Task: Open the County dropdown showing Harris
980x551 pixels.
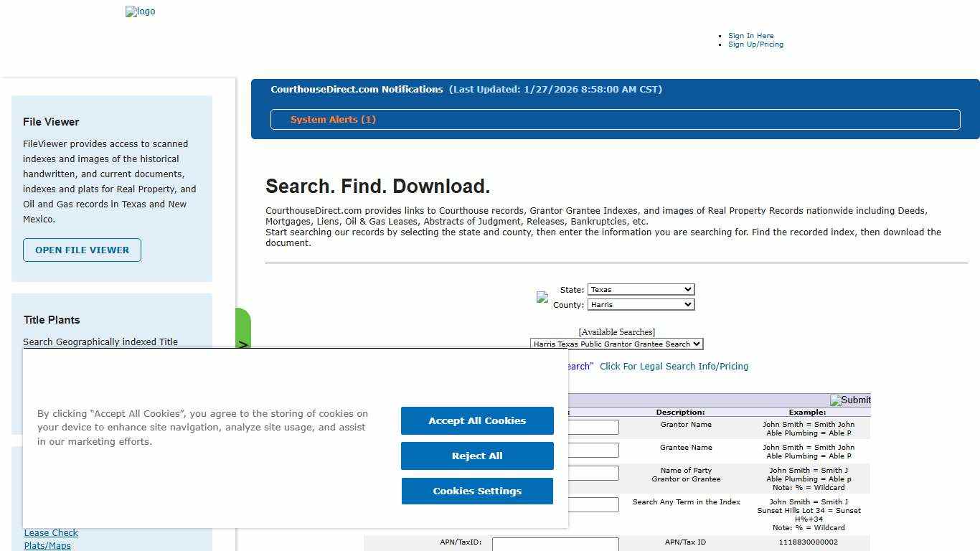Action: [641, 304]
